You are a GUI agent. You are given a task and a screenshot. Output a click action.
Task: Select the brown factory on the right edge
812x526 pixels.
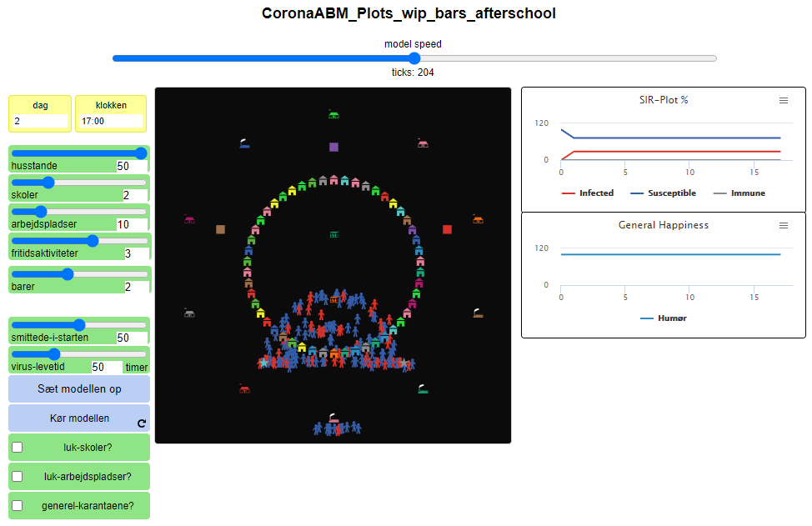point(478,313)
